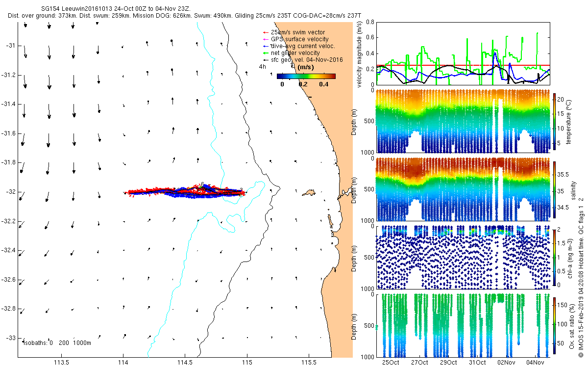Click the 29Oct tick on time axis
This screenshot has height=368, width=588.
[448, 363]
